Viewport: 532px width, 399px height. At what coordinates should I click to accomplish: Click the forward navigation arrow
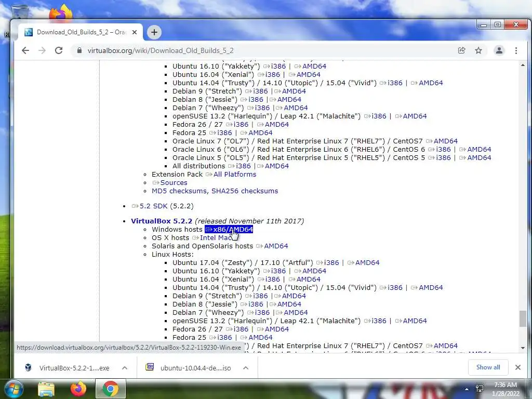coord(42,50)
